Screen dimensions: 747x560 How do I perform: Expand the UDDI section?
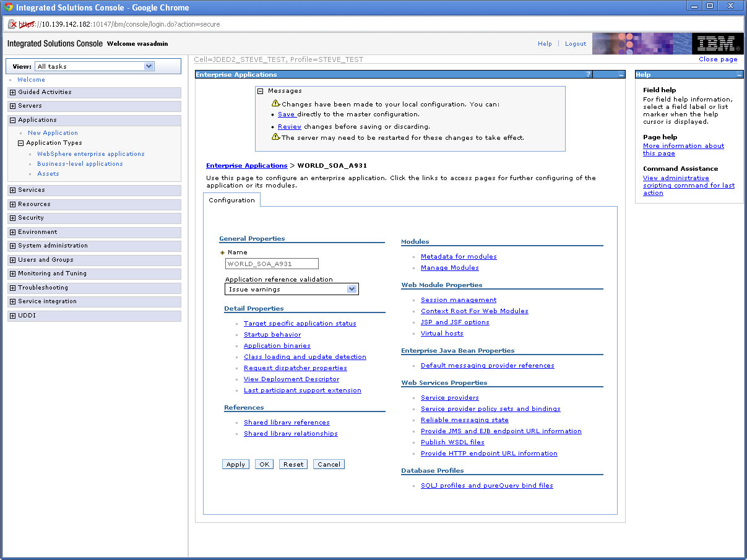click(x=13, y=316)
